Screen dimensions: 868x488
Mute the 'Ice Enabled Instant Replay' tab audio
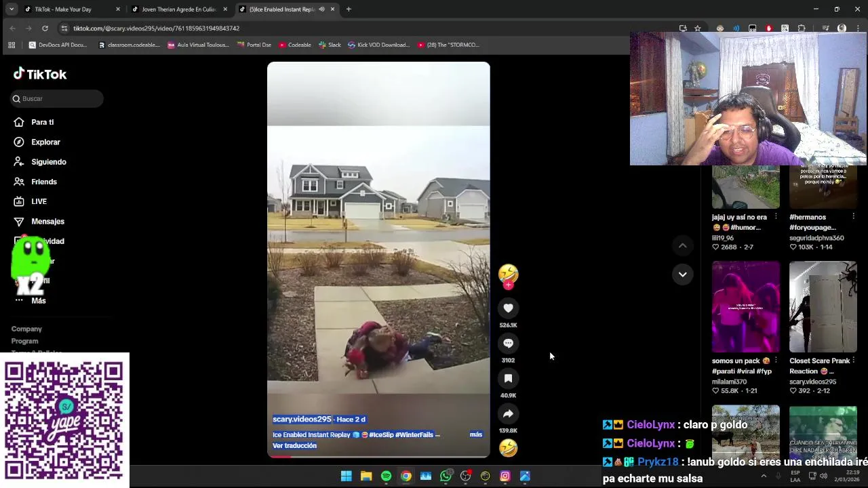tap(321, 9)
